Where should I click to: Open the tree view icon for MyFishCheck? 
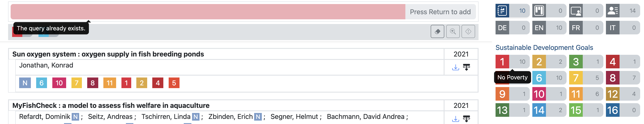467,119
